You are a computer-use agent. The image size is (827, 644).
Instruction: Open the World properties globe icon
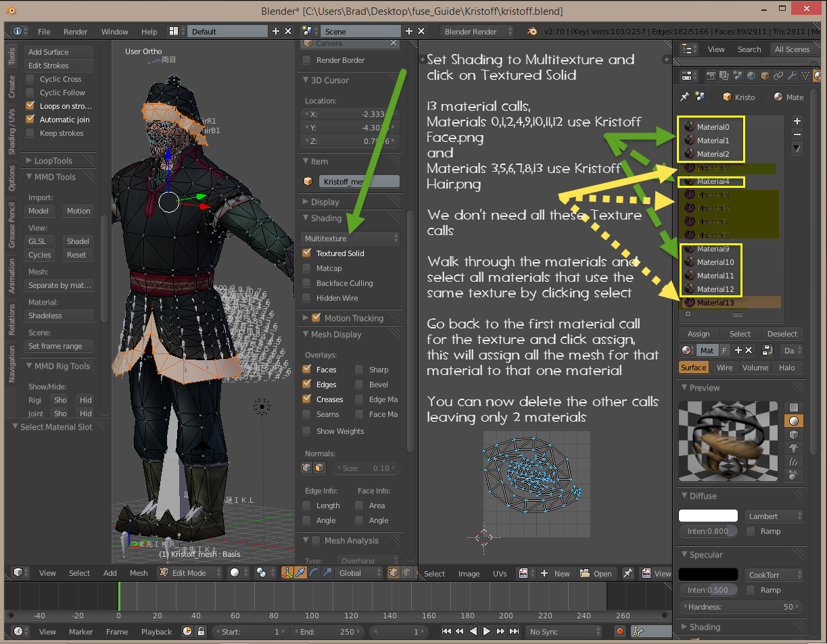[x=751, y=76]
